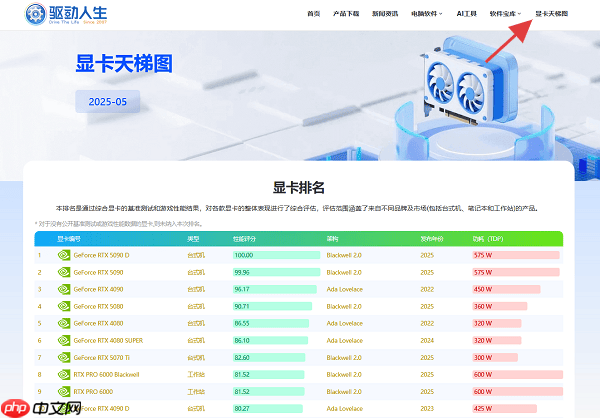Click the 架构 column header

332,238
